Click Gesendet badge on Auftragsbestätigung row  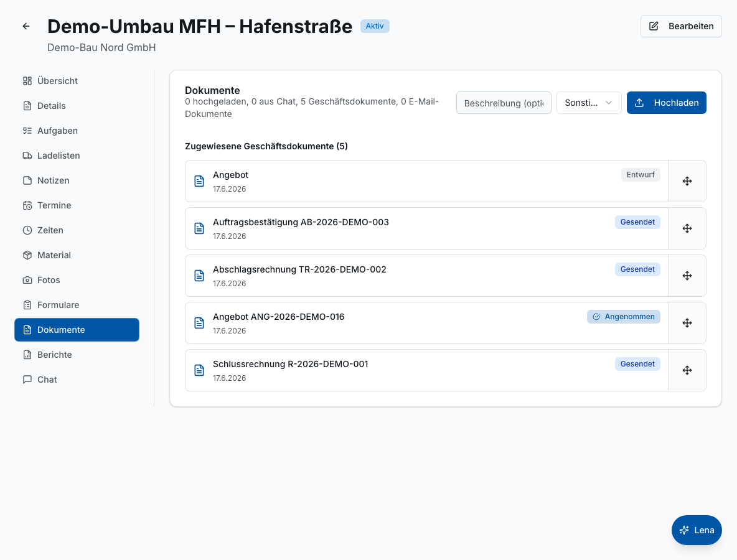(x=637, y=222)
